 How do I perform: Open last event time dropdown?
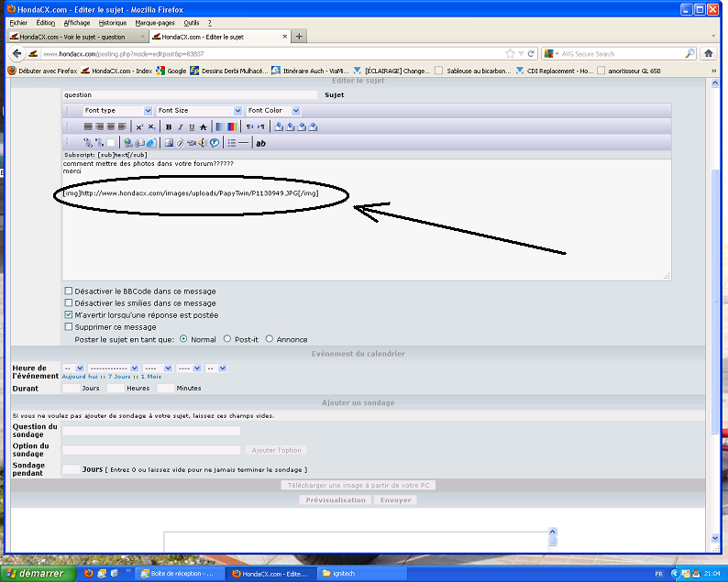point(216,368)
